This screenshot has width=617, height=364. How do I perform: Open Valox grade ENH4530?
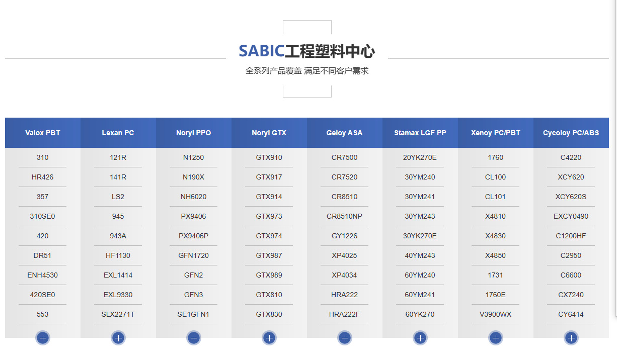pyautogui.click(x=43, y=275)
